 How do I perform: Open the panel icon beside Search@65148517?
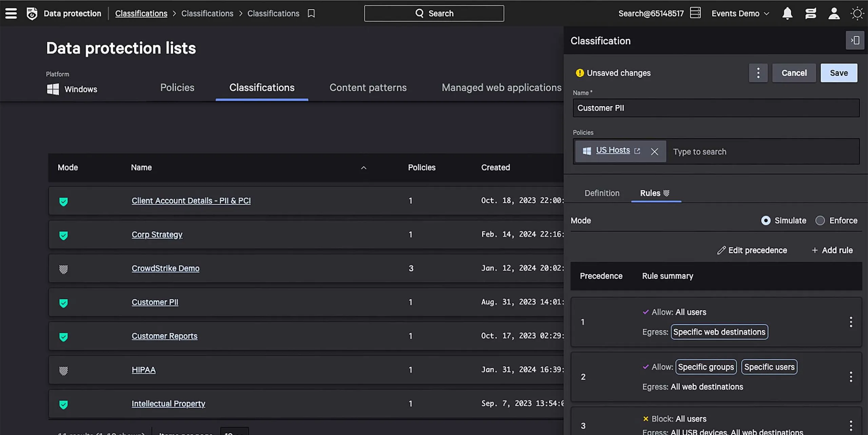(695, 13)
